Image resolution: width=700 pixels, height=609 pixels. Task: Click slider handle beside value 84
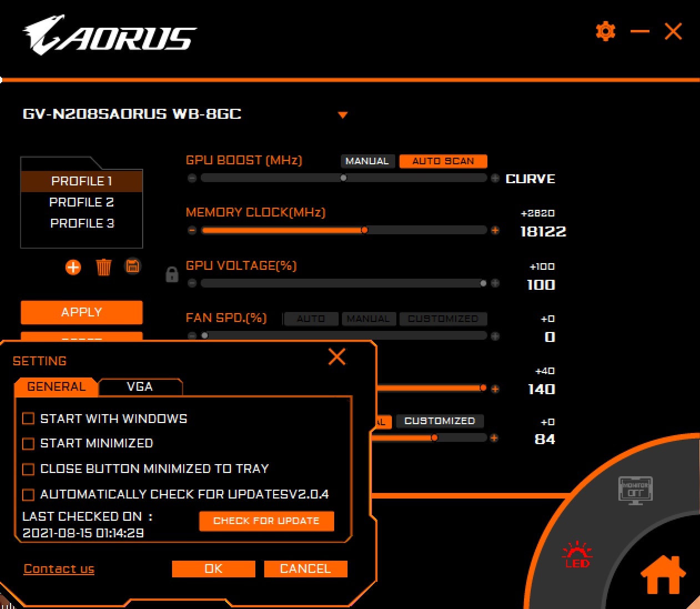pyautogui.click(x=434, y=437)
